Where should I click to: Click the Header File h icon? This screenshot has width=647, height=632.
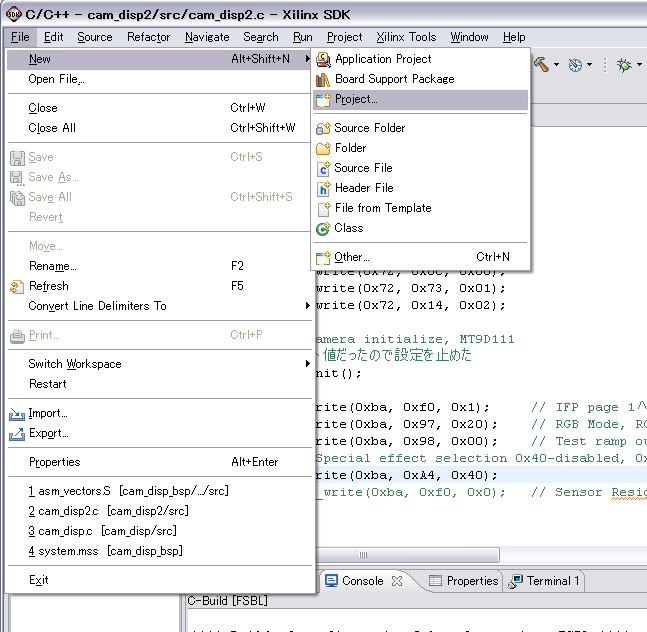[323, 189]
